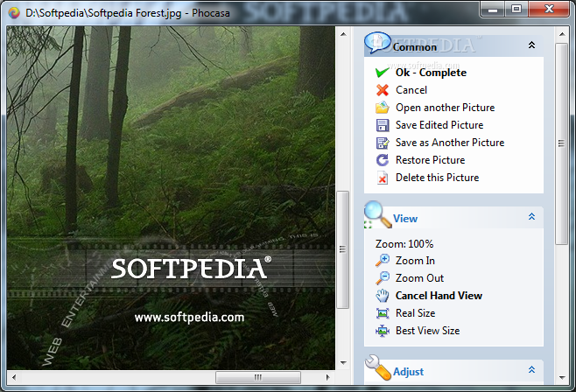This screenshot has width=576, height=392.
Task: Click the Open another Picture folder icon
Action: pyautogui.click(x=383, y=108)
